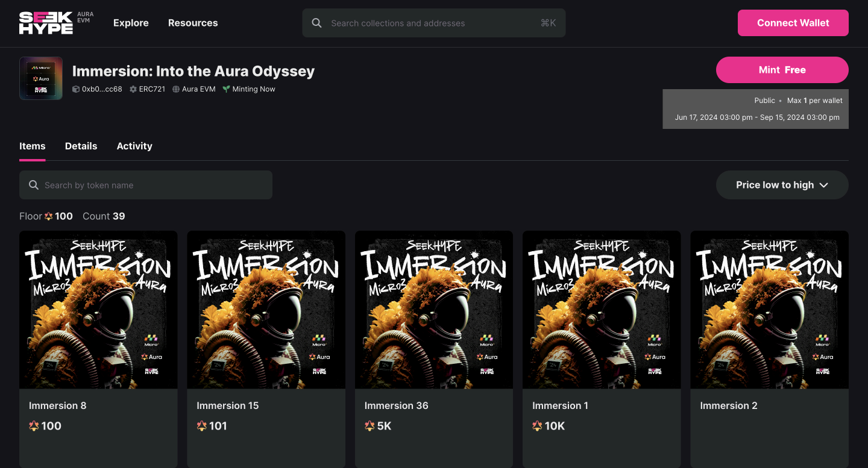Open the Immersion 36 artwork thumbnail
The width and height of the screenshot is (868, 468).
point(434,310)
